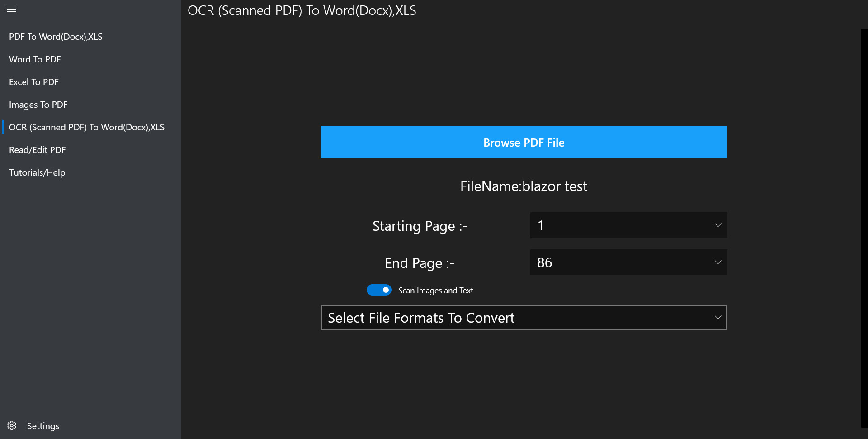Select the Excel To PDF feature

click(34, 82)
